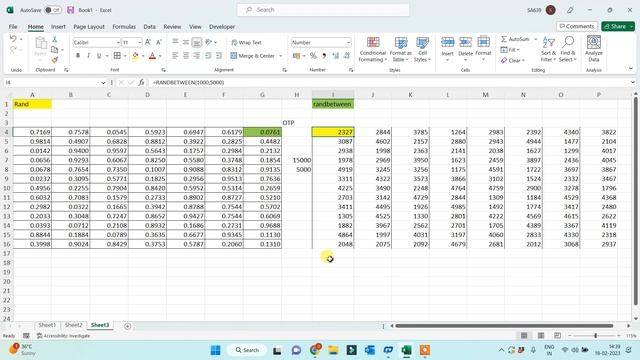Click the Comma Style icon
The height and width of the screenshot is (360, 640).
coord(324,56)
